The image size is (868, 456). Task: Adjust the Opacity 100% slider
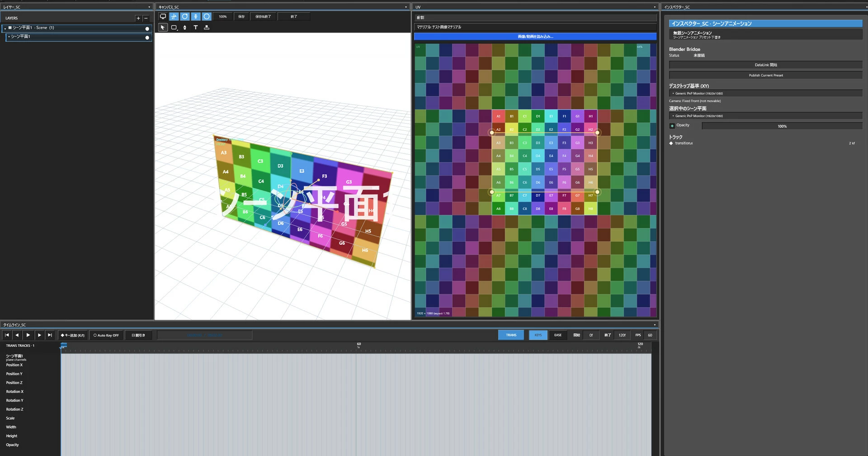click(782, 126)
